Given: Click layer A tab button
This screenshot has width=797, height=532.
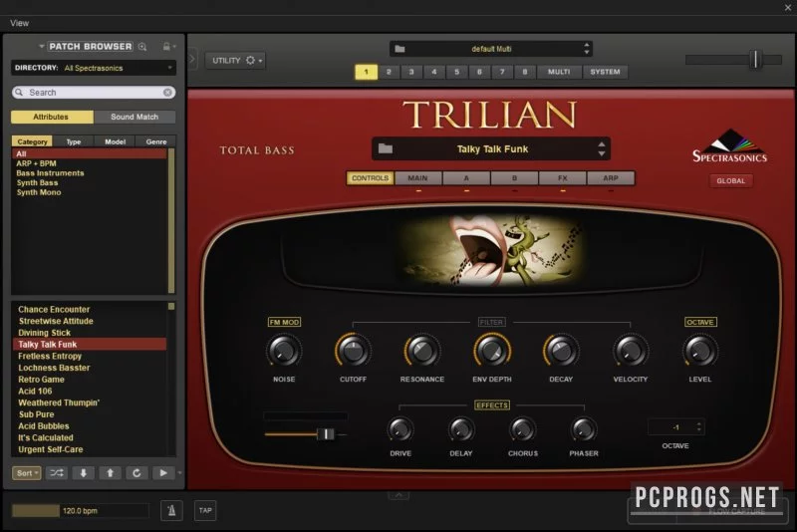Looking at the screenshot, I should [x=466, y=178].
